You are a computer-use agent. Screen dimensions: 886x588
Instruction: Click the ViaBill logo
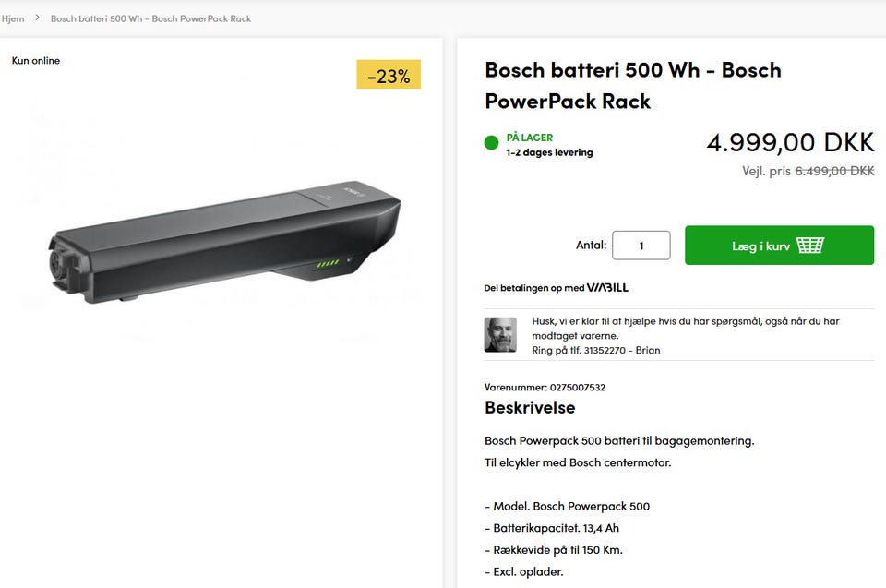(607, 288)
